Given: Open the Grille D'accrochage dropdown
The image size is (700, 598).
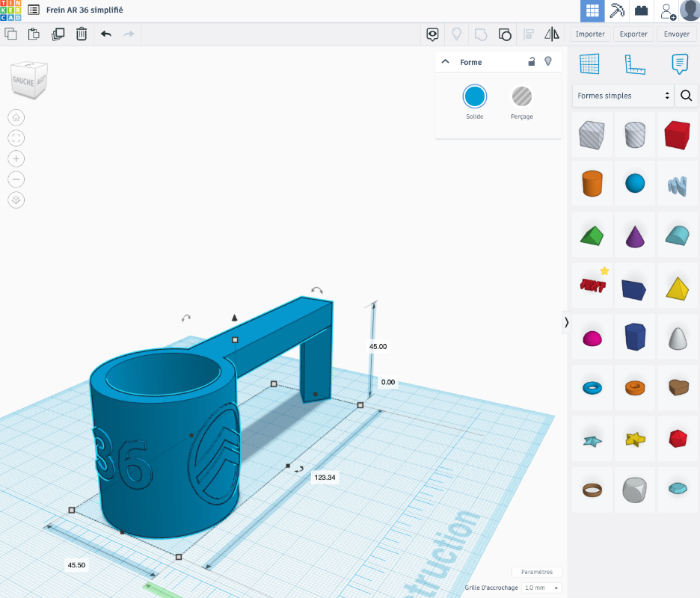Looking at the screenshot, I should pyautogui.click(x=541, y=588).
